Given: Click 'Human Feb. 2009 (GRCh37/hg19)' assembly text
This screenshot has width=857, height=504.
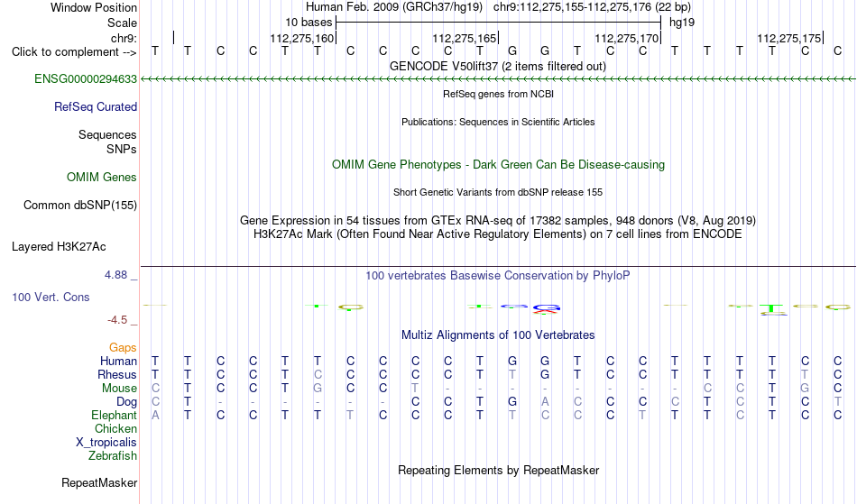Looking at the screenshot, I should [x=394, y=7].
